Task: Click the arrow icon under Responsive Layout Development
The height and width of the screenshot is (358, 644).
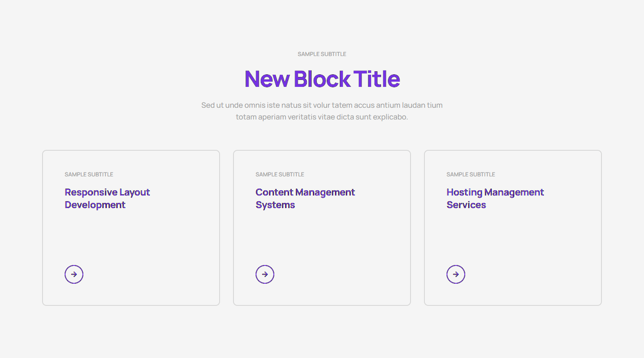Action: point(74,274)
